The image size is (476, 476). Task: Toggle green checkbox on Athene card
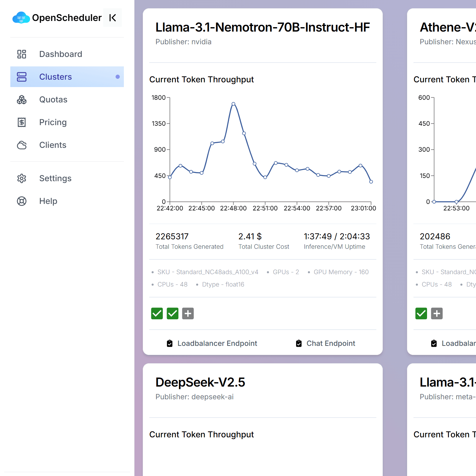coord(421,313)
